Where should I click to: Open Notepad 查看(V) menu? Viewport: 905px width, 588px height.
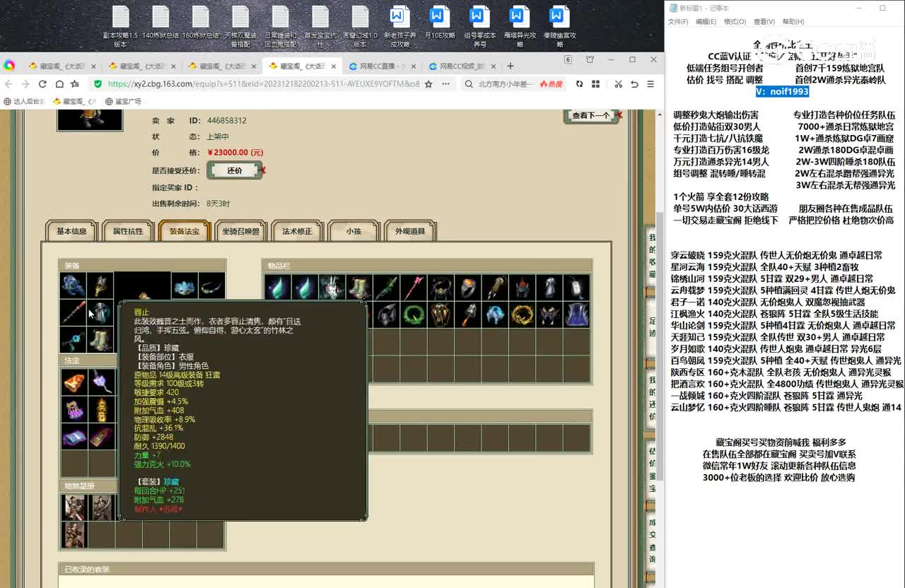tap(764, 22)
